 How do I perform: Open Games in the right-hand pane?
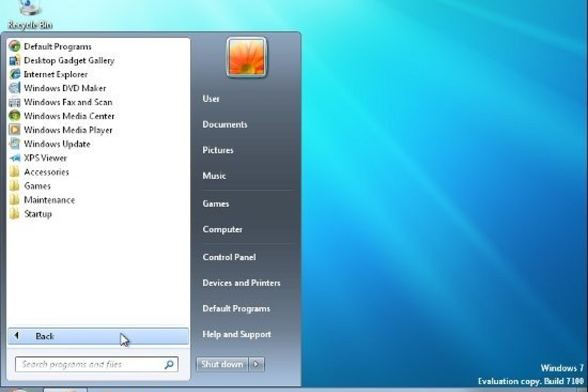(x=216, y=204)
